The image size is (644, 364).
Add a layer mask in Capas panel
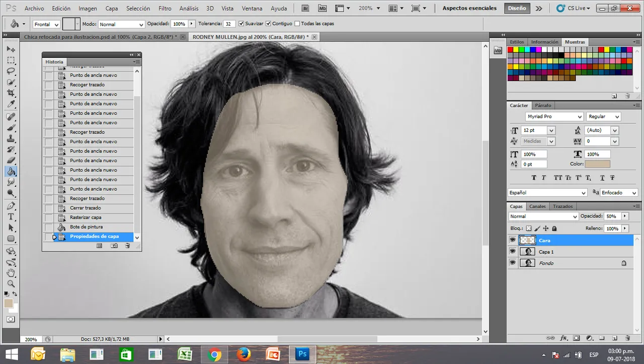577,338
